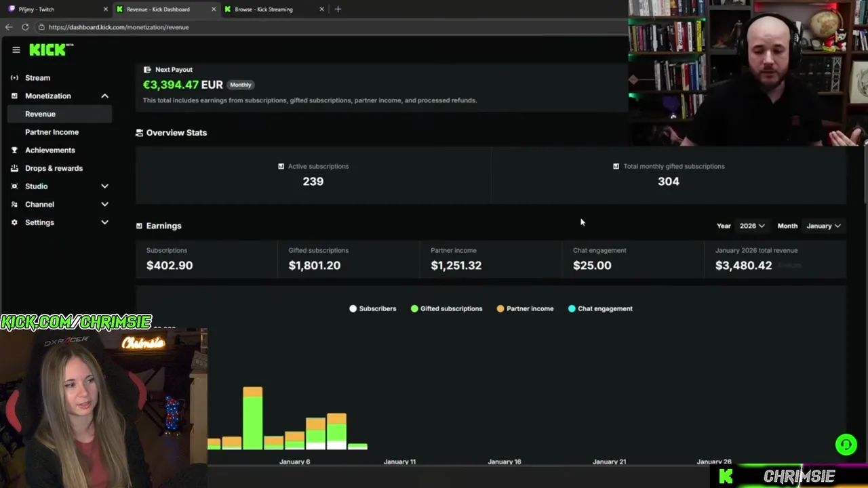
Task: Click the Next Payout icon
Action: [147, 69]
